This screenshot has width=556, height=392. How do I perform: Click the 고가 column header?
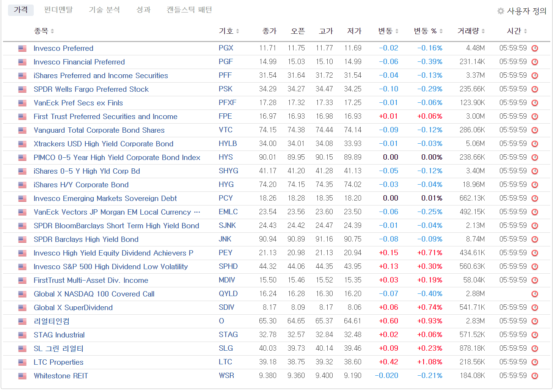[326, 31]
